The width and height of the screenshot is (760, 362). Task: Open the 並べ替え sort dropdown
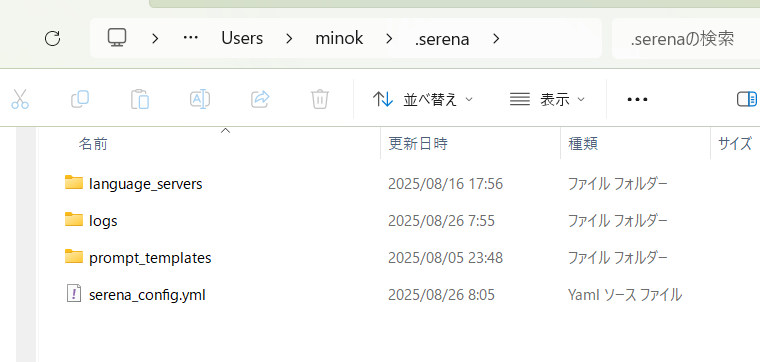coord(422,100)
